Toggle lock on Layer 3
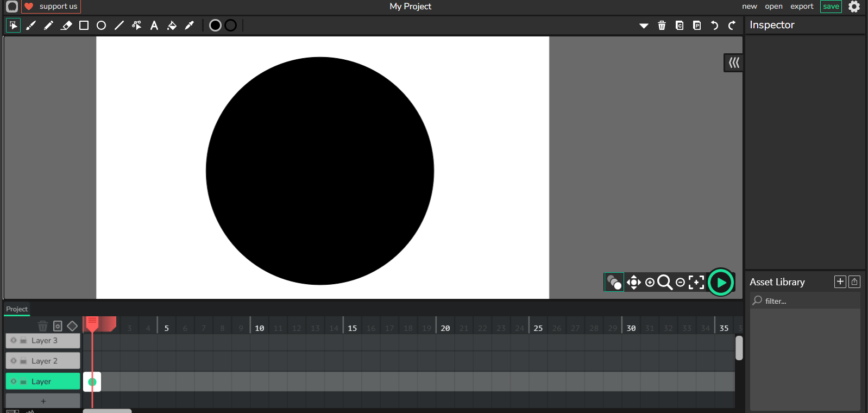Image resolution: width=868 pixels, height=413 pixels. (x=23, y=341)
